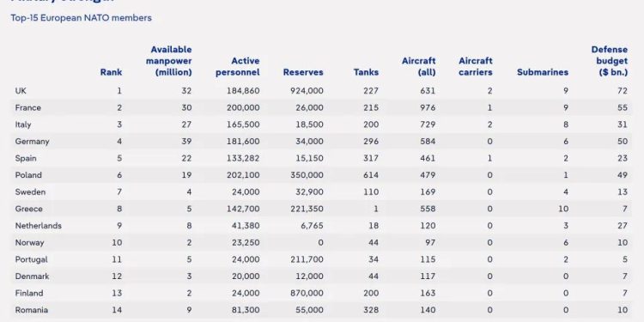Viewport: 644px width, 322px height.
Task: Select the Romania row label
Action: pyautogui.click(x=31, y=310)
